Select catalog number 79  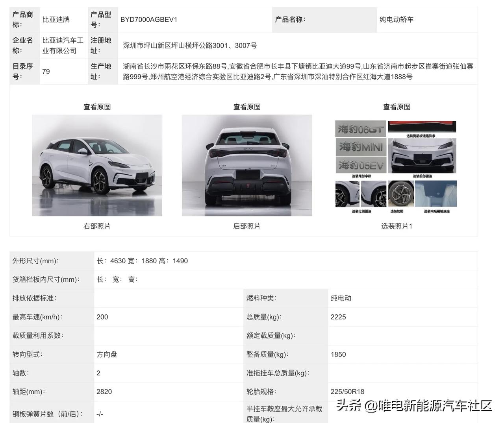46,71
